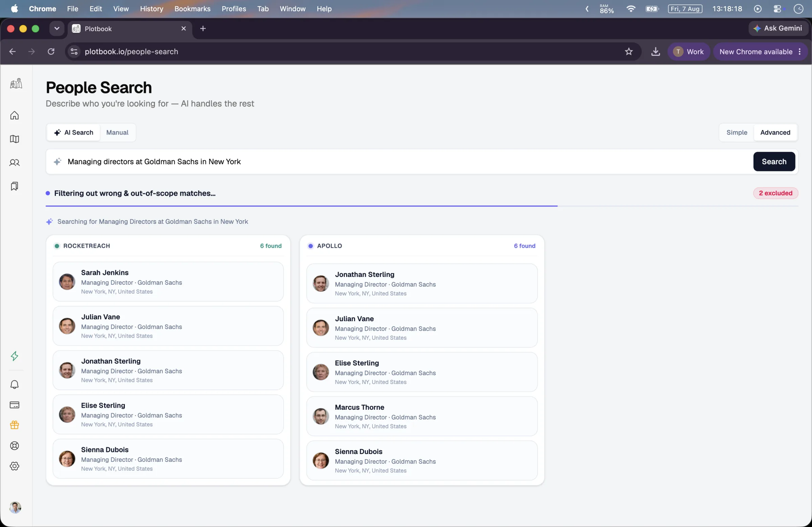Open the Apple menu

click(14, 8)
